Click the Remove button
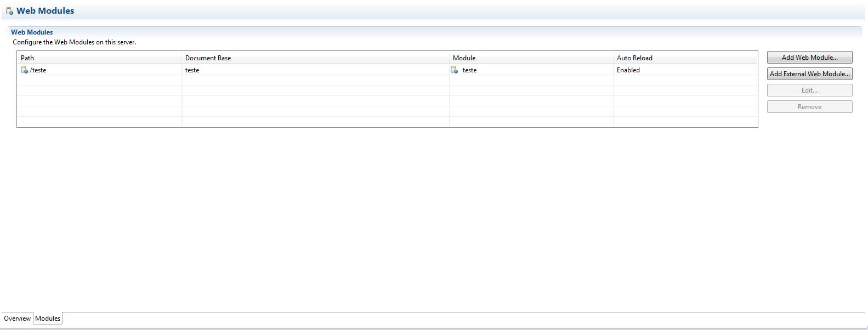The height and width of the screenshot is (330, 868). coord(809,107)
